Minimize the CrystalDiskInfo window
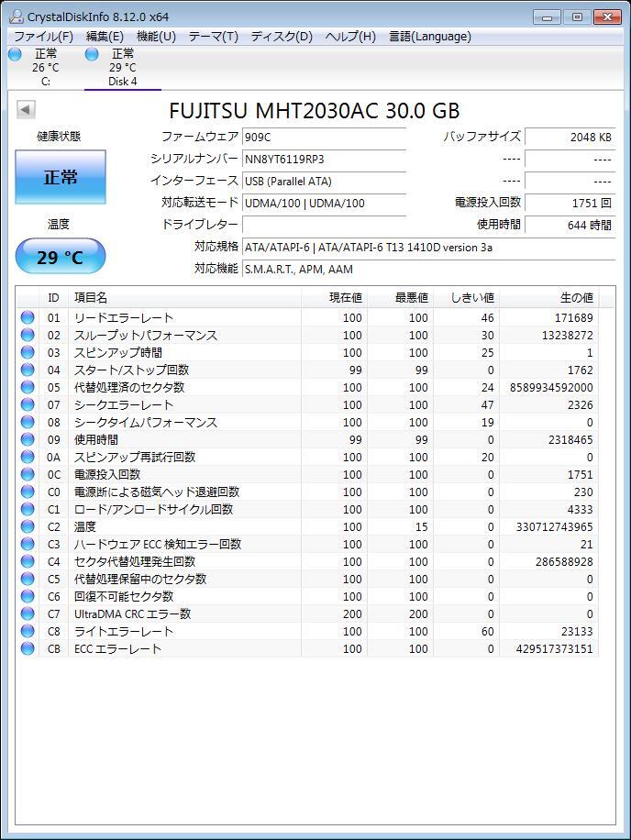The image size is (631, 840). pyautogui.click(x=547, y=17)
